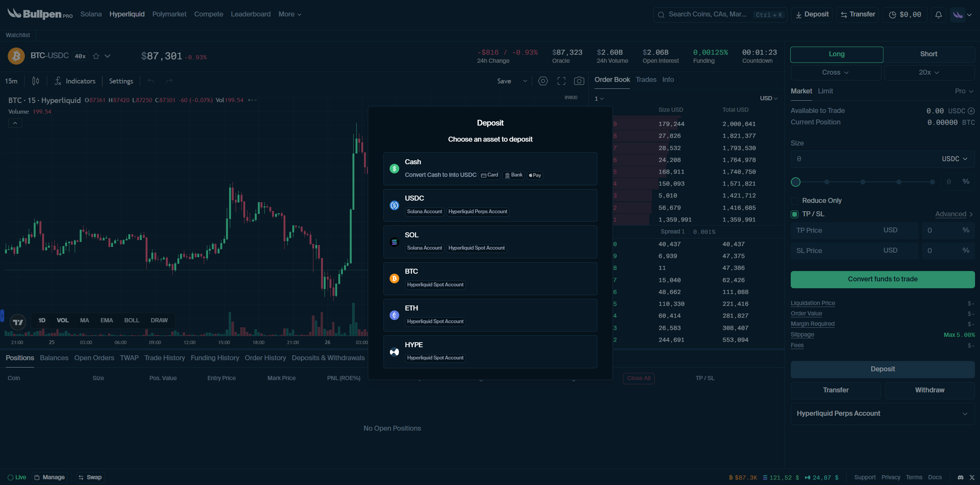Click the candlestick chart type icon

36,81
